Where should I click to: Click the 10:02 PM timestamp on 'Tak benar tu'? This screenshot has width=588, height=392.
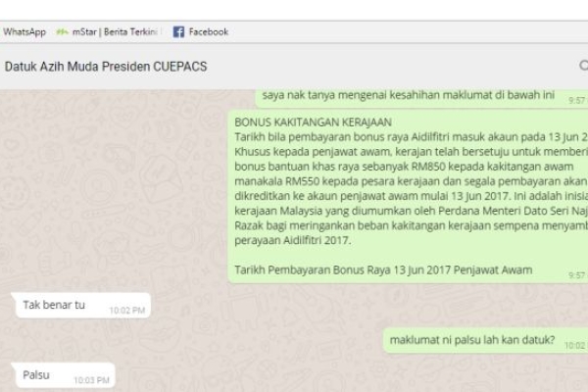coord(127,311)
